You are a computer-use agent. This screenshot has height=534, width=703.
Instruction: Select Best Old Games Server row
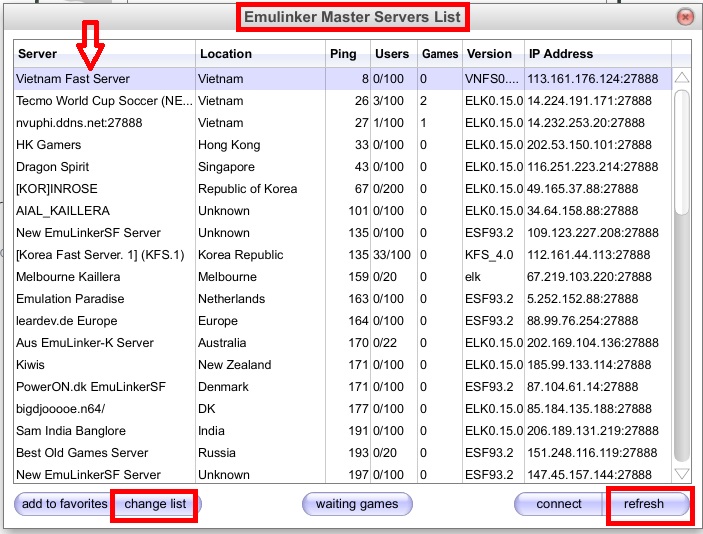[x=343, y=452]
